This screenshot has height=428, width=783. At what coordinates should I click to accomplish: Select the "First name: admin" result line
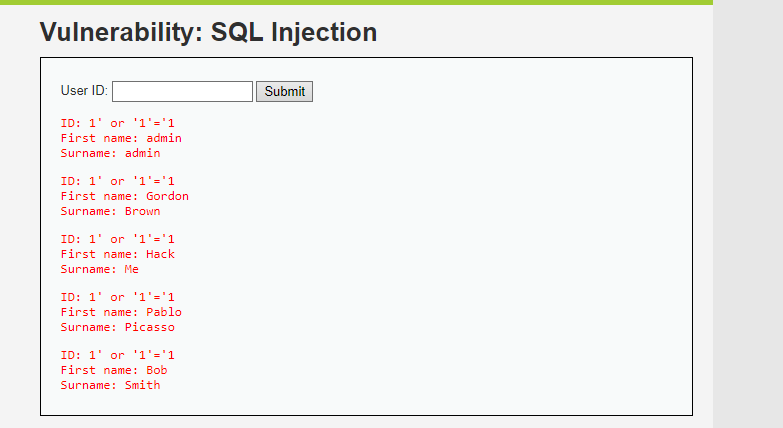(x=121, y=138)
